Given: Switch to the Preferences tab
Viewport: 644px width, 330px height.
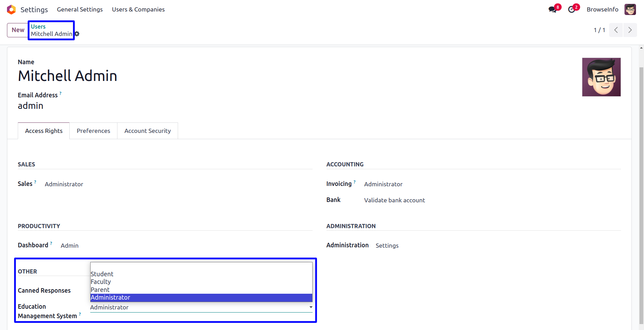Looking at the screenshot, I should click(x=93, y=131).
